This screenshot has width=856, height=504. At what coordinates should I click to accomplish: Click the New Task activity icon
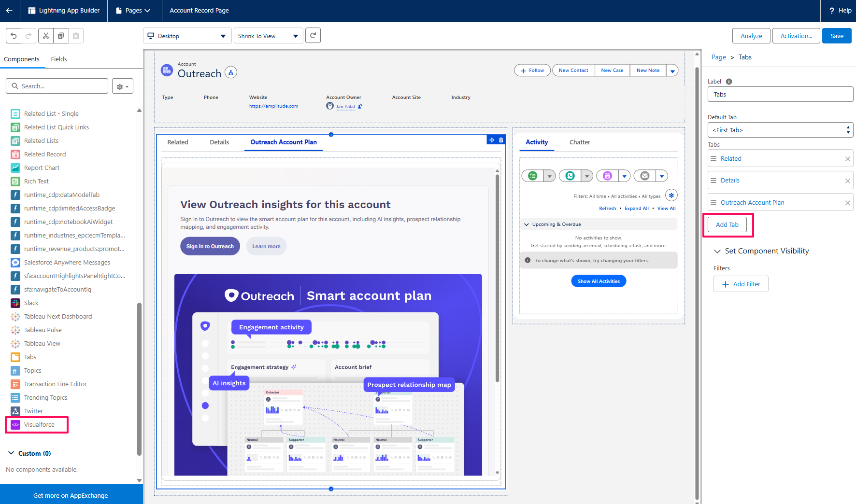pos(533,176)
